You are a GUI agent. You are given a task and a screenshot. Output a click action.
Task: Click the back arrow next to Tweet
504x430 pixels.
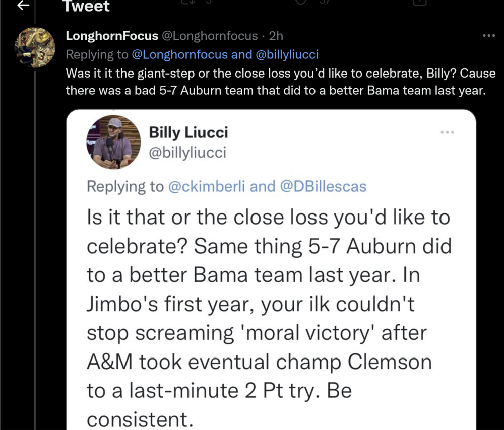(x=22, y=5)
